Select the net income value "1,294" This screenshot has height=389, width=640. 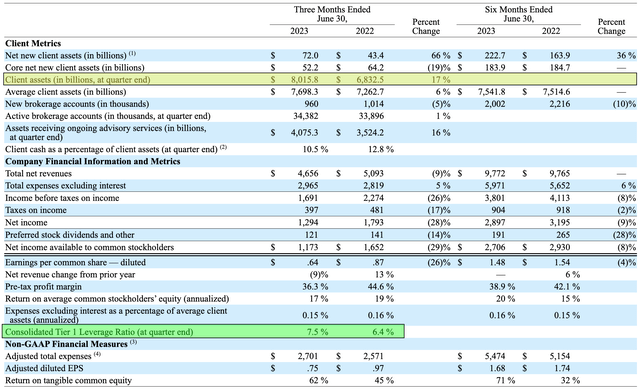308,222
